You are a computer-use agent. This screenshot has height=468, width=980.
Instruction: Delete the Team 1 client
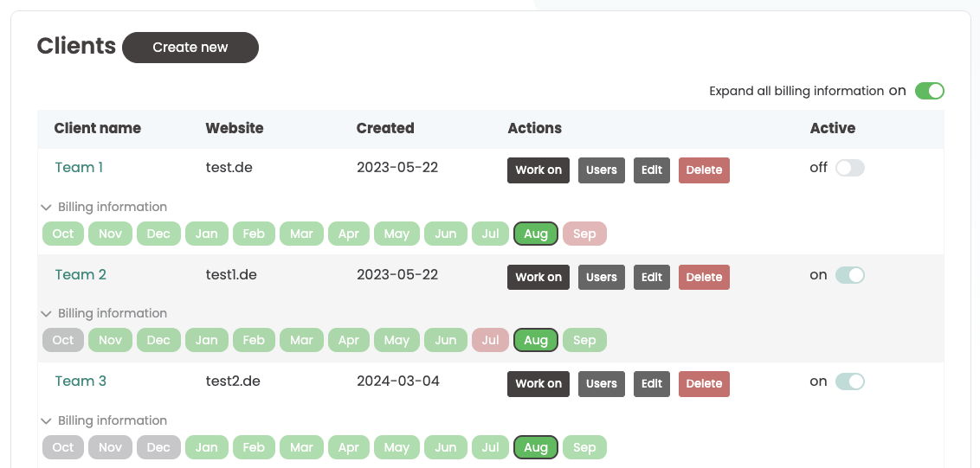point(704,170)
